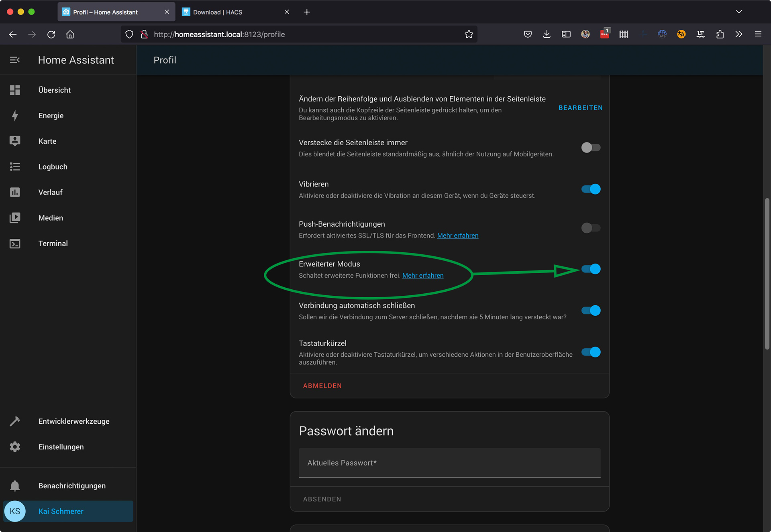Enable Verstecke die Seitenleiste immer toggle
The image size is (771, 532).
591,148
